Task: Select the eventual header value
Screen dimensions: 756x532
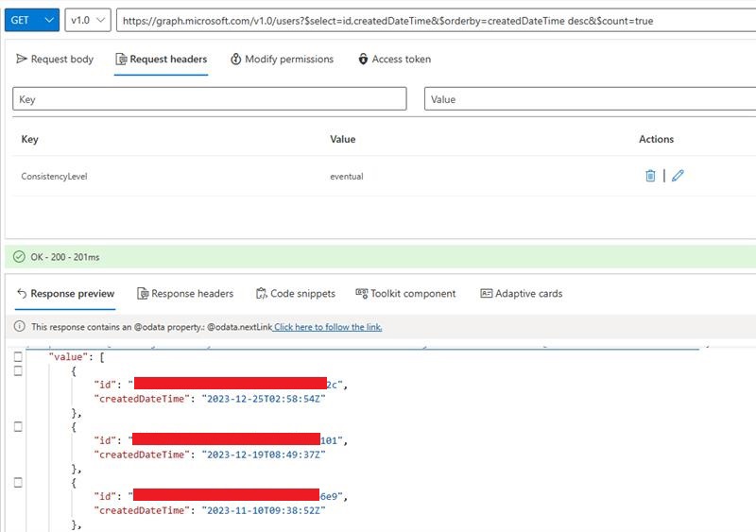Action: click(x=347, y=177)
